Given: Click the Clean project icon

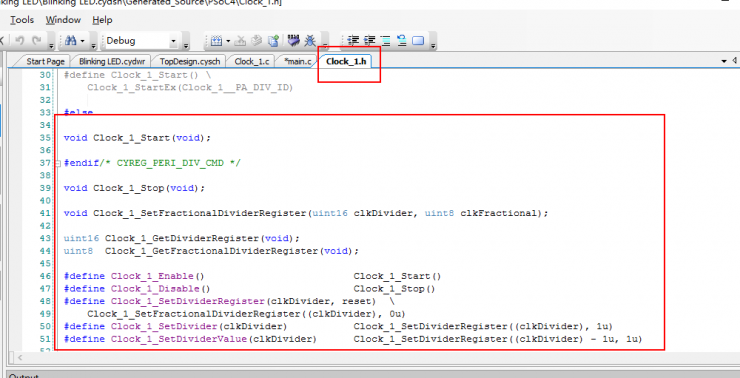Looking at the screenshot, I should click(x=257, y=41).
